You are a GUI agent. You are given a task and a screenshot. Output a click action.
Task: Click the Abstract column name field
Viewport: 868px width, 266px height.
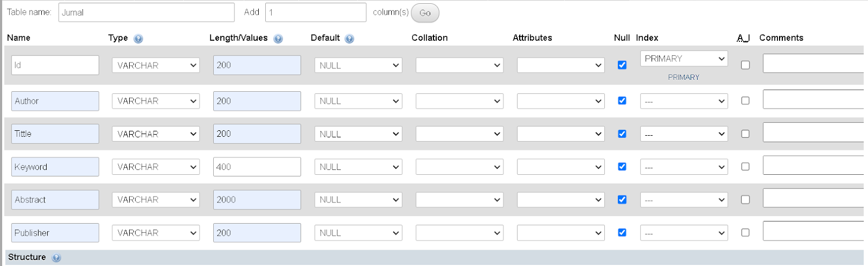[x=55, y=200]
